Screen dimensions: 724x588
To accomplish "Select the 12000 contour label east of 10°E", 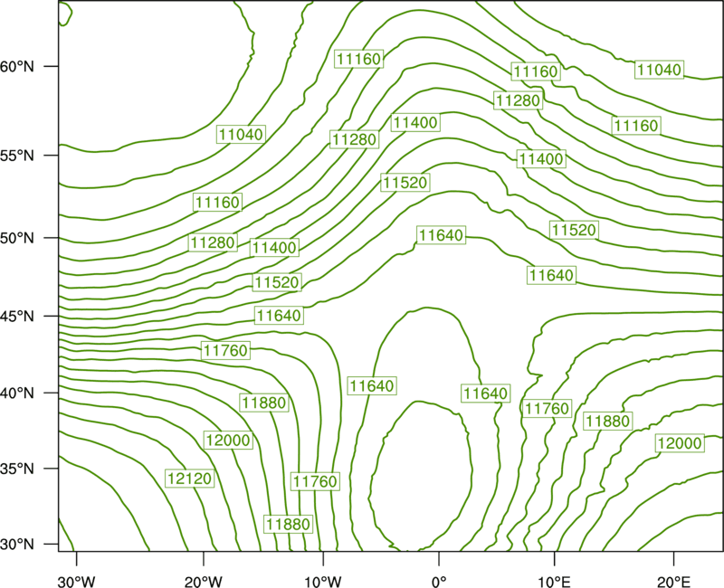I will 680,443.
